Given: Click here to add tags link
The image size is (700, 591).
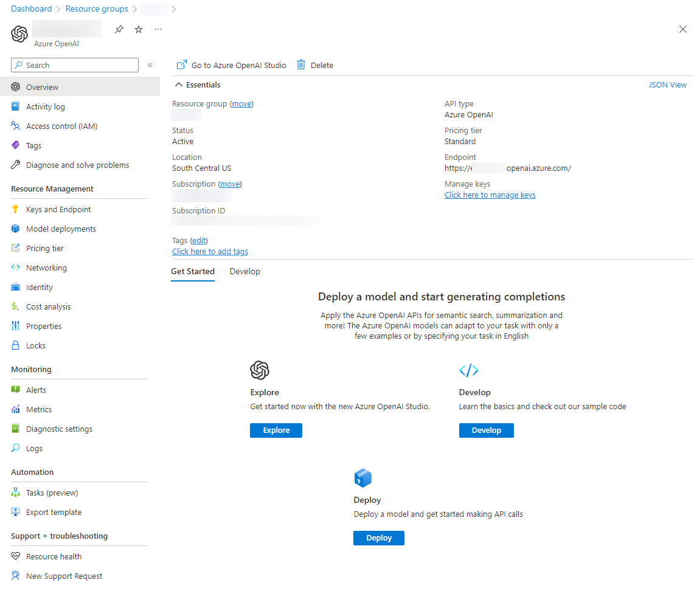Looking at the screenshot, I should [x=210, y=251].
